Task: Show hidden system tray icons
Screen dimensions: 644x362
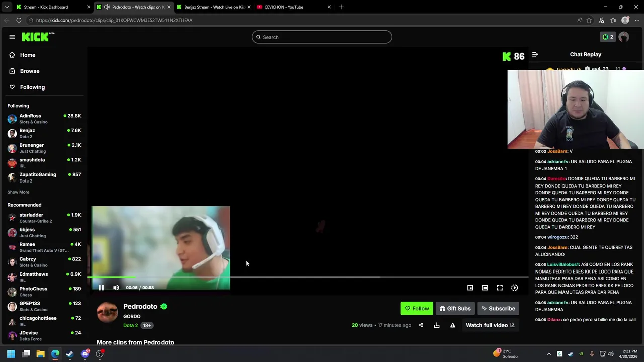Action: click(548, 354)
